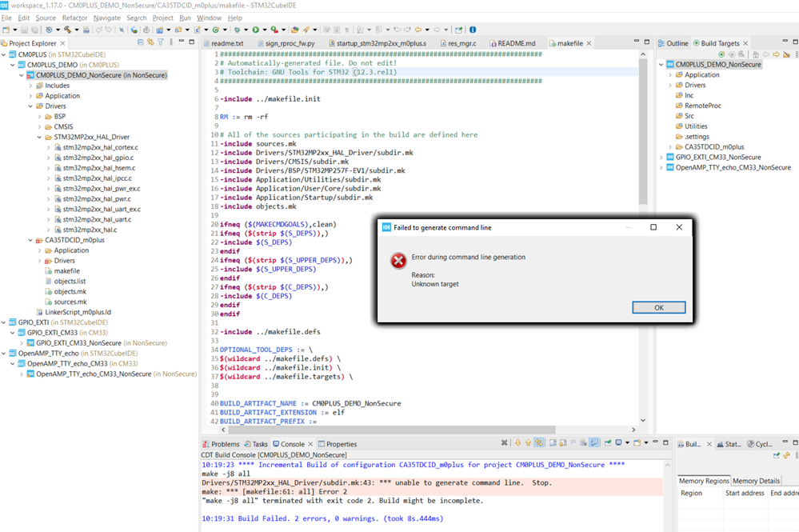Image resolution: width=799 pixels, height=532 pixels.
Task: Collapse the CA35TDCID_m0plus folder in Project Explorer
Action: point(30,240)
